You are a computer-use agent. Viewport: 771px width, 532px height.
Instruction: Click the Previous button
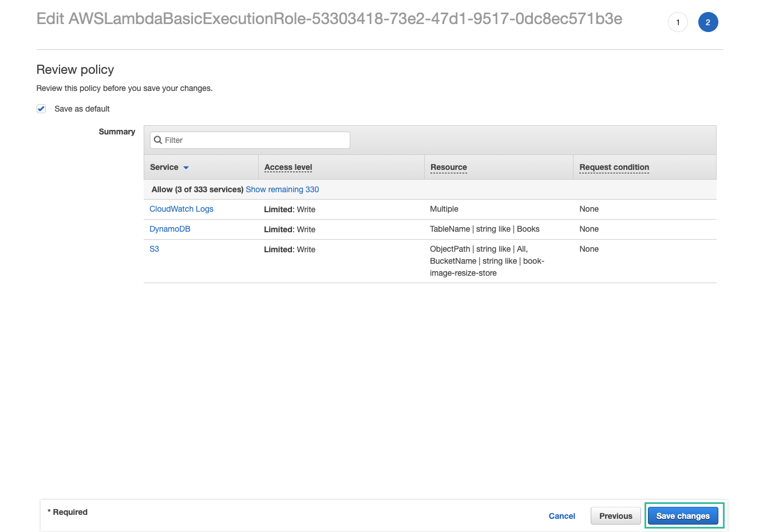[615, 515]
